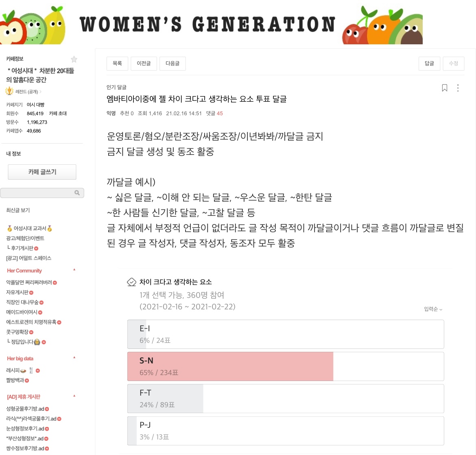476x455 pixels.
Task: Click the Women's Generation banner logo
Action: [x=207, y=24]
